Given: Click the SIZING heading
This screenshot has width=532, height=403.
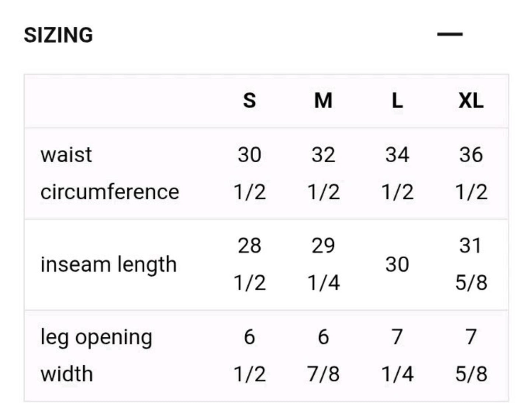Looking at the screenshot, I should click(58, 35).
